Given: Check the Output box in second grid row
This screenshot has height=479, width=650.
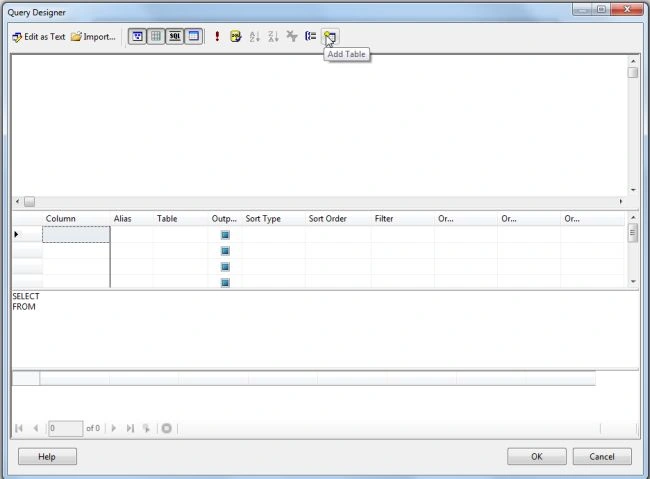Looking at the screenshot, I should click(x=225, y=251).
